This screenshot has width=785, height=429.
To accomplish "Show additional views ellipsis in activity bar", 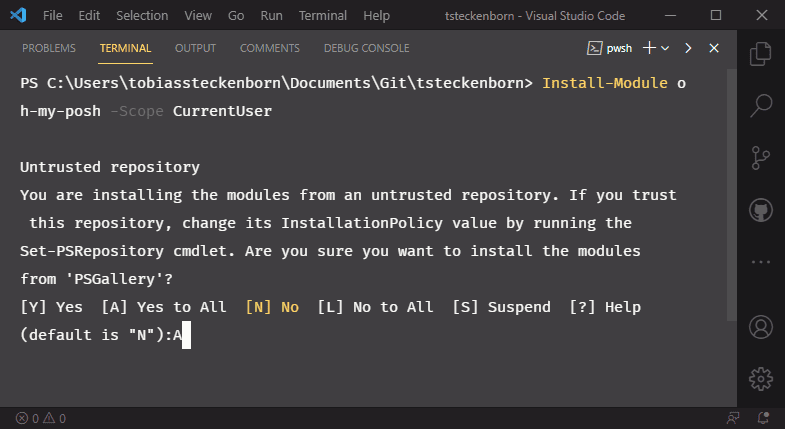I will (760, 262).
